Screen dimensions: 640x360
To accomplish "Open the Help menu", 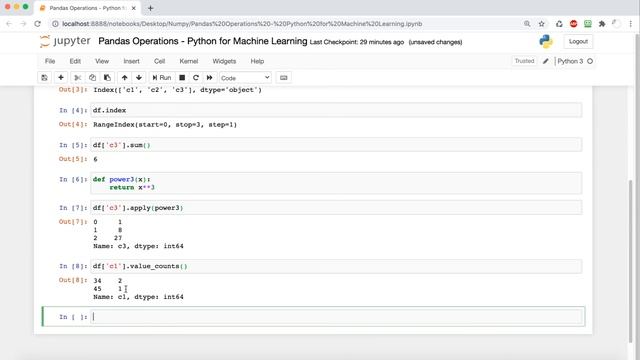I will click(257, 61).
